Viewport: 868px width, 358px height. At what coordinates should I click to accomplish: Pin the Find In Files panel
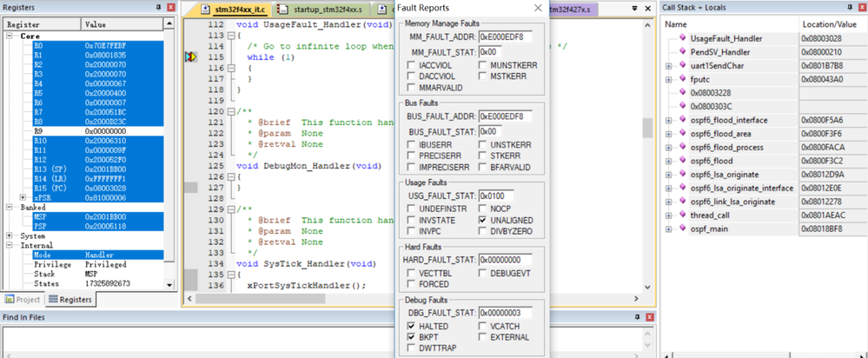(x=638, y=317)
